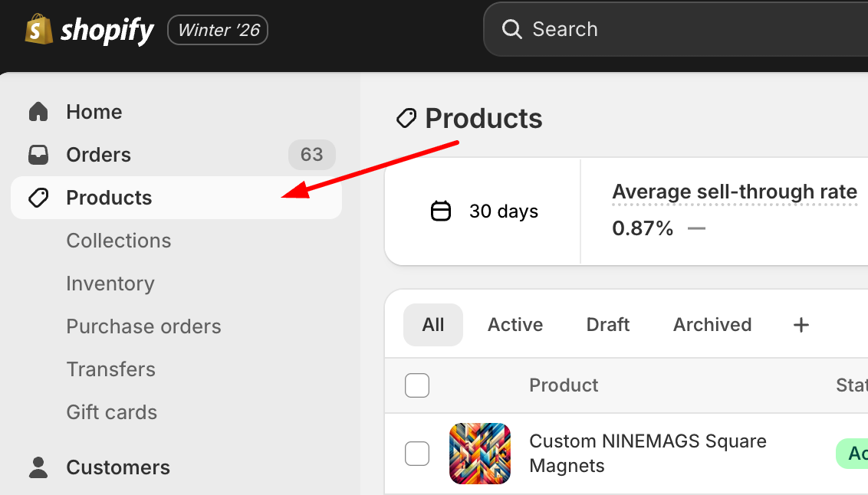Go to Inventory in the sidebar
The image size is (868, 495).
pyautogui.click(x=110, y=284)
